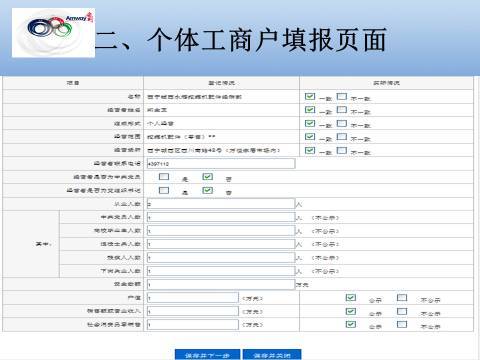Click the 社会消费品零售额 input field
480x360 pixels.
point(193,325)
